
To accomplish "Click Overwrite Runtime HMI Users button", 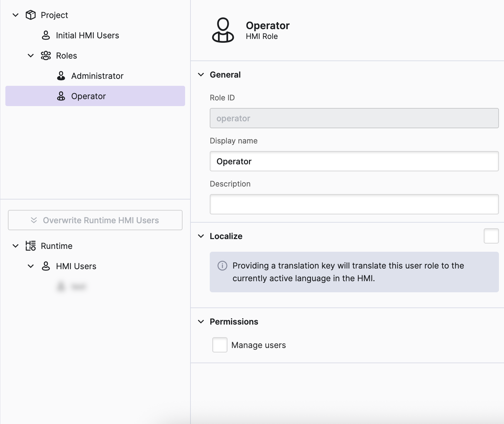I will (x=95, y=220).
